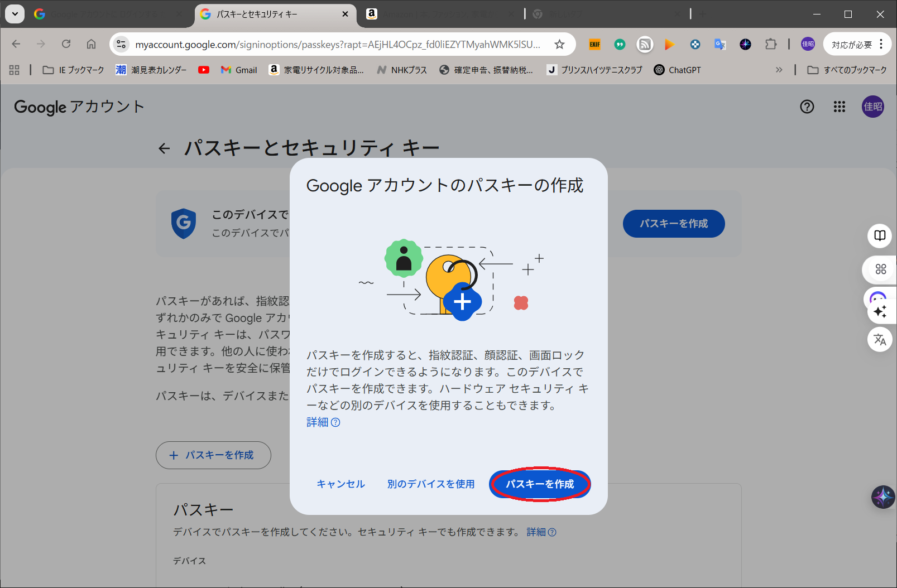The width and height of the screenshot is (897, 588).
Task: Go to browser home page icon
Action: (91, 44)
